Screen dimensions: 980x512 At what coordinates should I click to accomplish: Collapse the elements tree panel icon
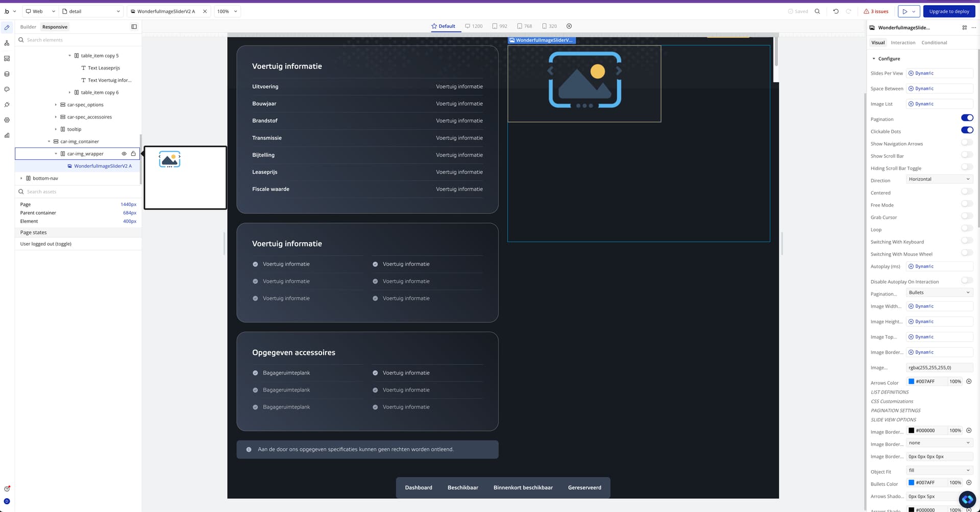(x=134, y=27)
